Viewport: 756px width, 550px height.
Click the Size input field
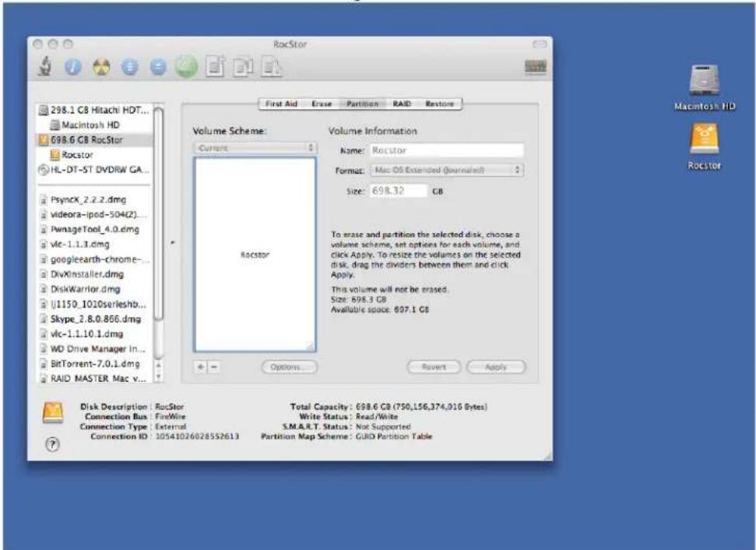399,191
